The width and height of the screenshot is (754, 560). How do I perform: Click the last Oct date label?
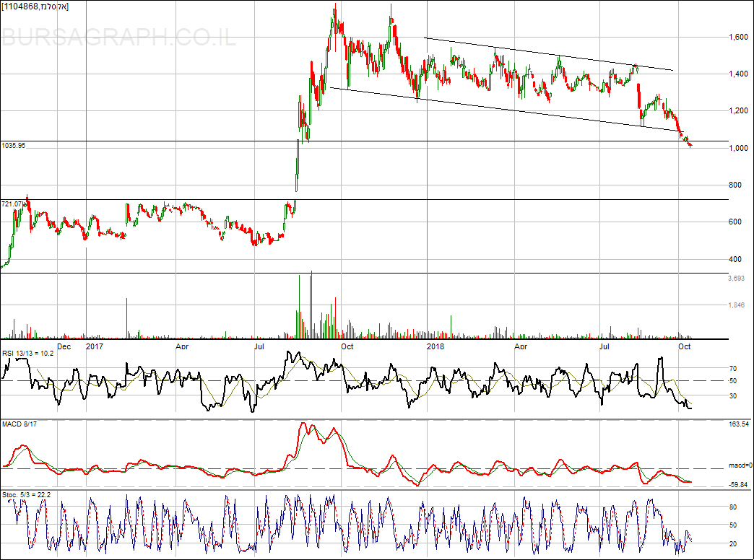684,346
